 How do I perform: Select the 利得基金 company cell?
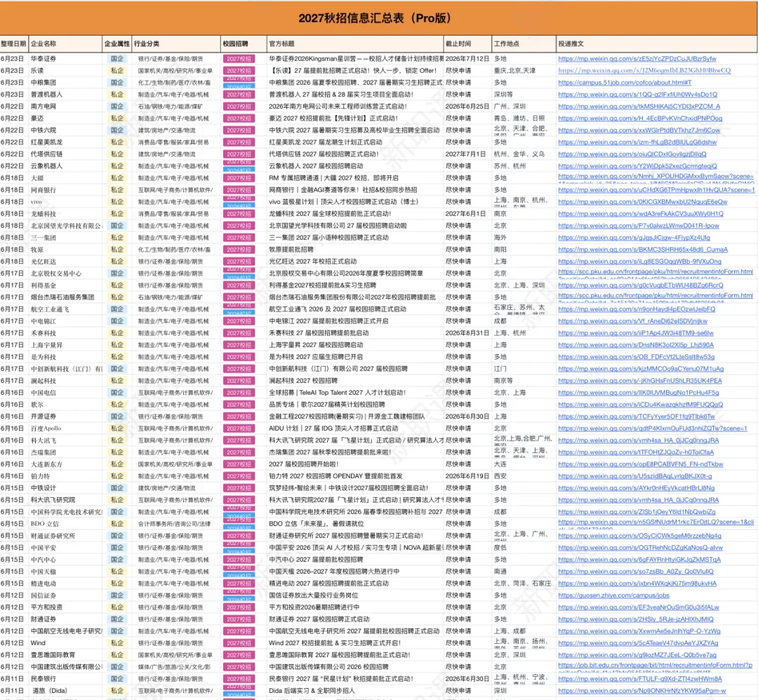(x=44, y=285)
